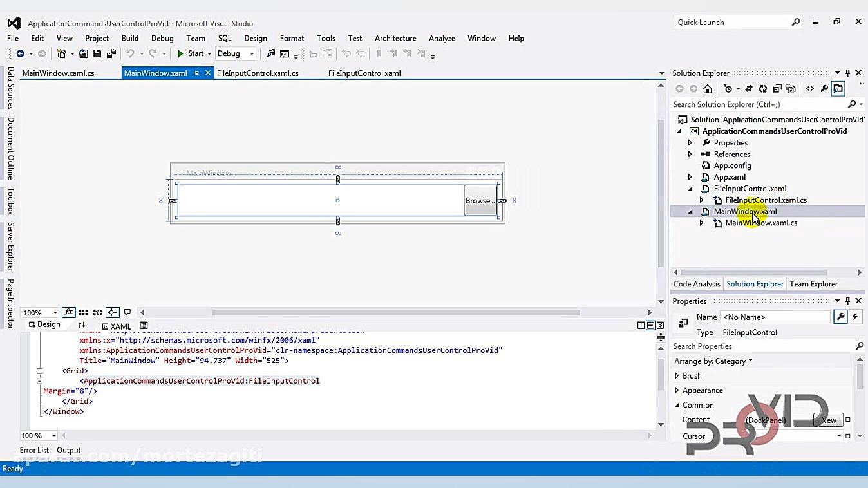Toggle auto-hide pin on Solution Explorer panel
This screenshot has width=868, height=488.
[848, 73]
